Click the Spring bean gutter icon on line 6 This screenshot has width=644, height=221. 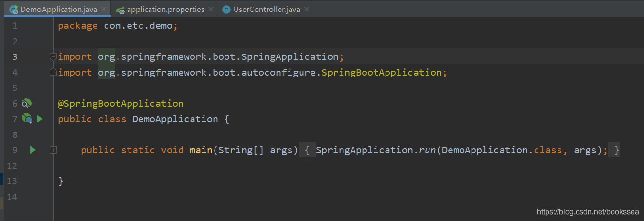pos(27,103)
